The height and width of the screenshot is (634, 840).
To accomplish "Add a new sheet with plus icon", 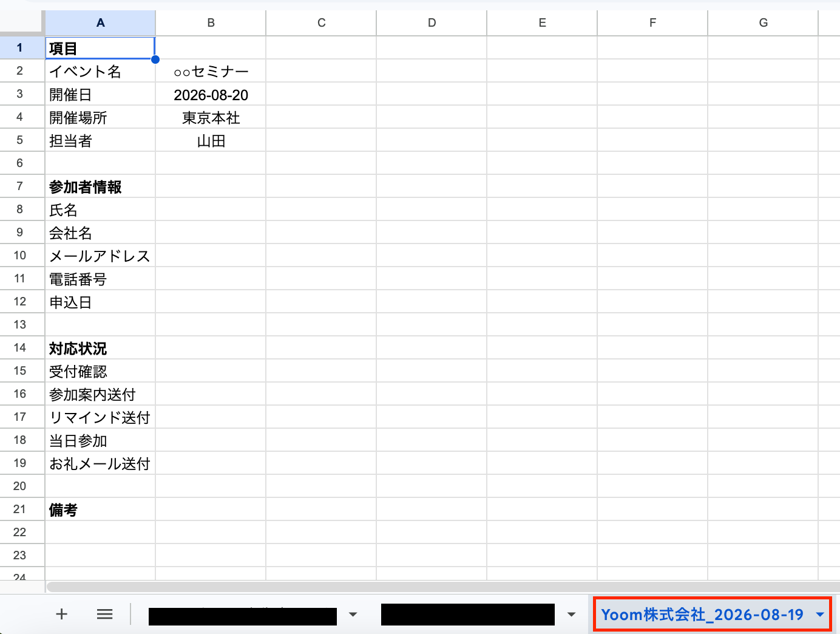I will click(61, 614).
